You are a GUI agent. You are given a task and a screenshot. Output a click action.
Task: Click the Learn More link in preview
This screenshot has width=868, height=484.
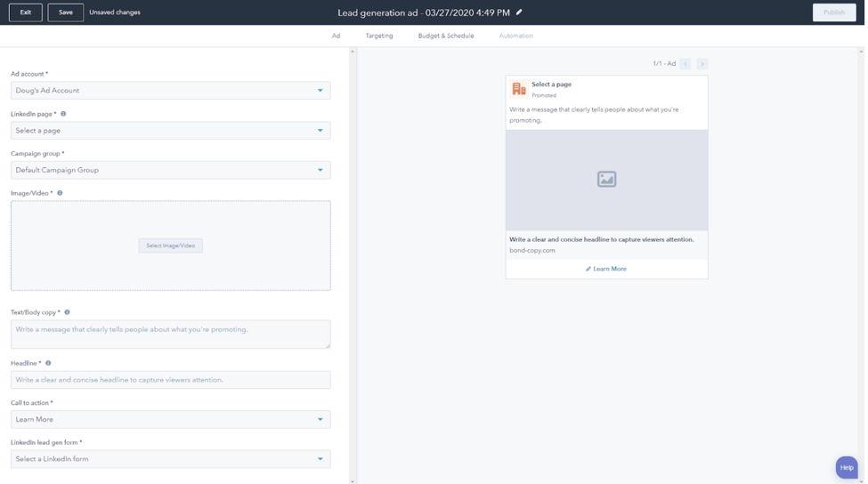[610, 269]
